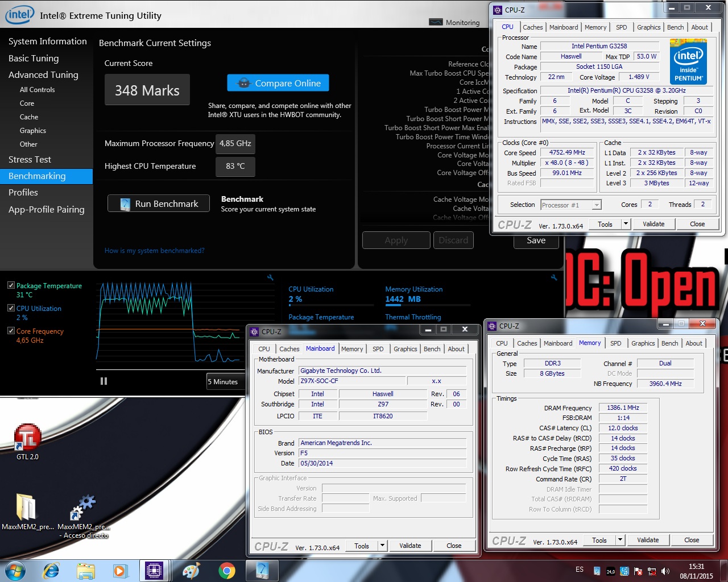The width and height of the screenshot is (728, 582).
Task: Click the network tray icon
Action: (652, 571)
